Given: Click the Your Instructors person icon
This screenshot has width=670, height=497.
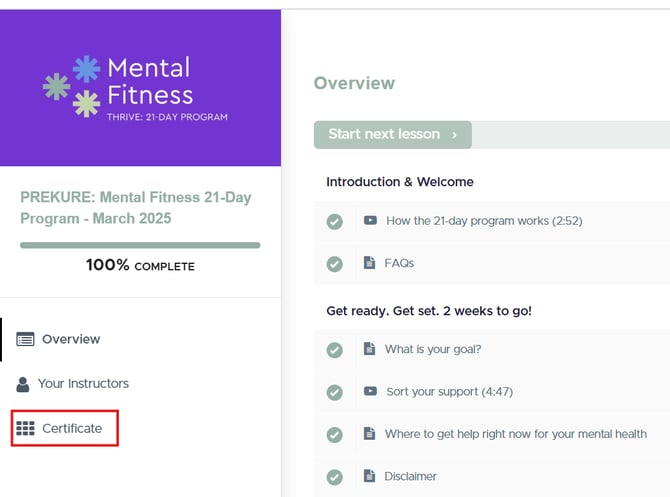Looking at the screenshot, I should pyautogui.click(x=23, y=384).
